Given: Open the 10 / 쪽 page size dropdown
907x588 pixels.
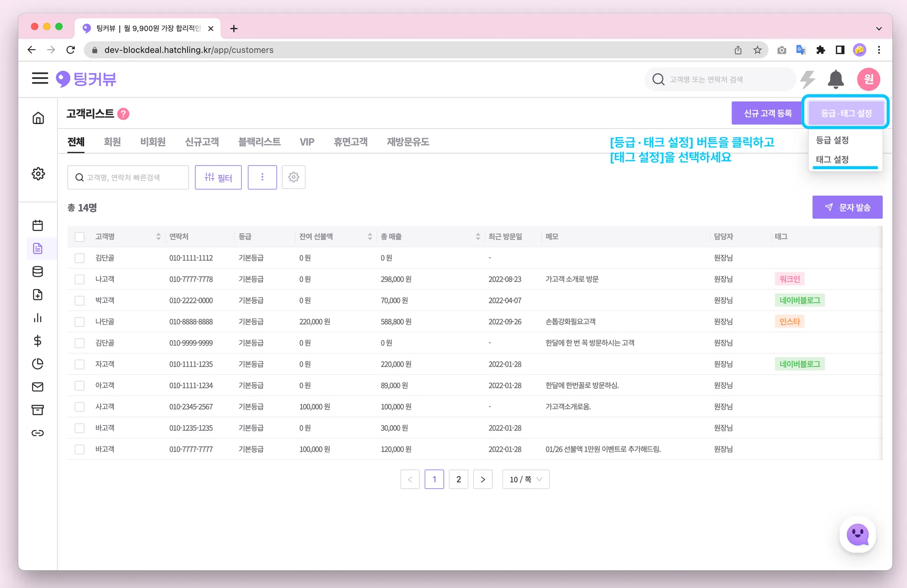Looking at the screenshot, I should tap(526, 480).
